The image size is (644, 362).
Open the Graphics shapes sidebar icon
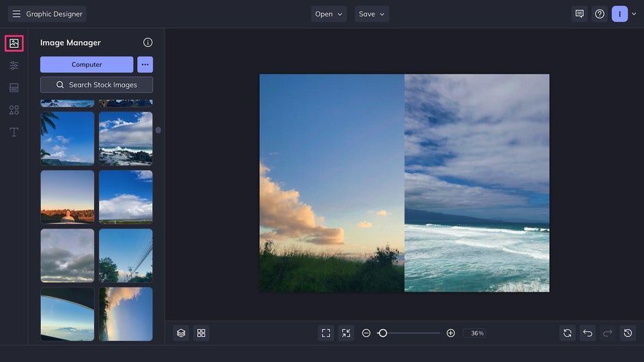(x=14, y=110)
